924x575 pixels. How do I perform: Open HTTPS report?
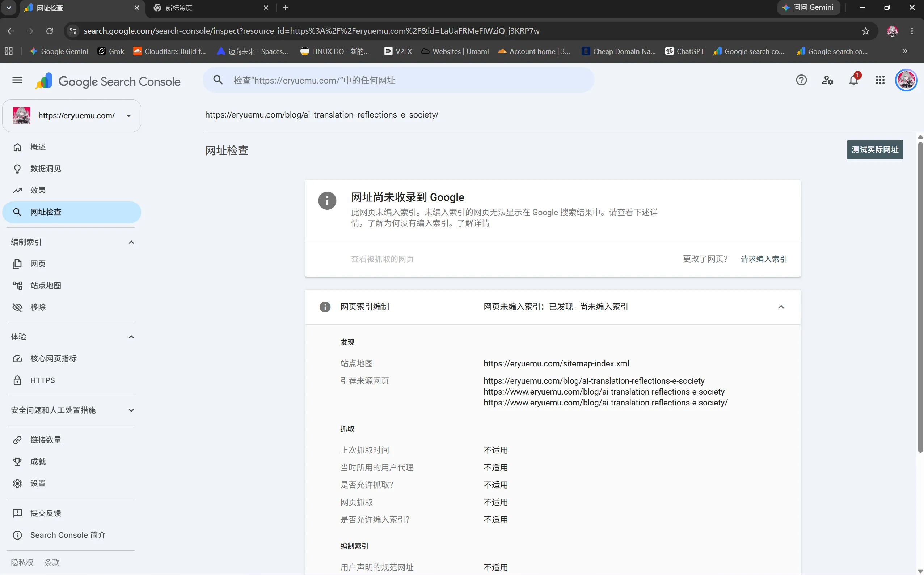click(x=72, y=380)
